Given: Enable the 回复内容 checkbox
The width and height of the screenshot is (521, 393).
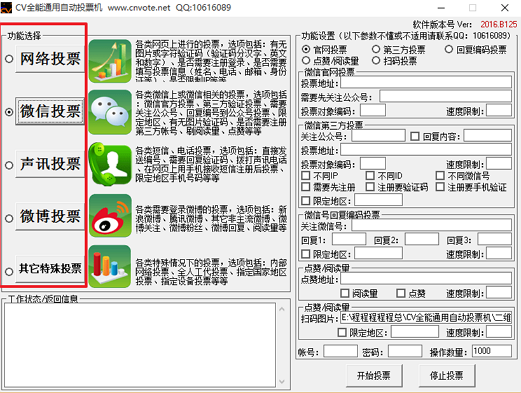Looking at the screenshot, I should pyautogui.click(x=415, y=136).
